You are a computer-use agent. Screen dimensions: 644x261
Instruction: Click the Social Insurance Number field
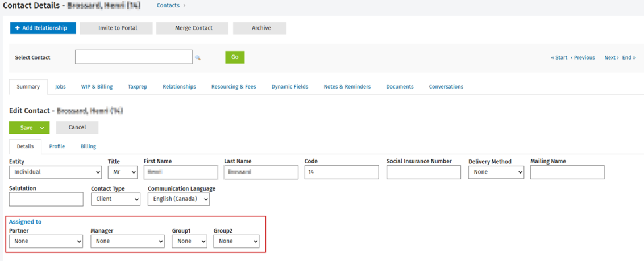(423, 172)
